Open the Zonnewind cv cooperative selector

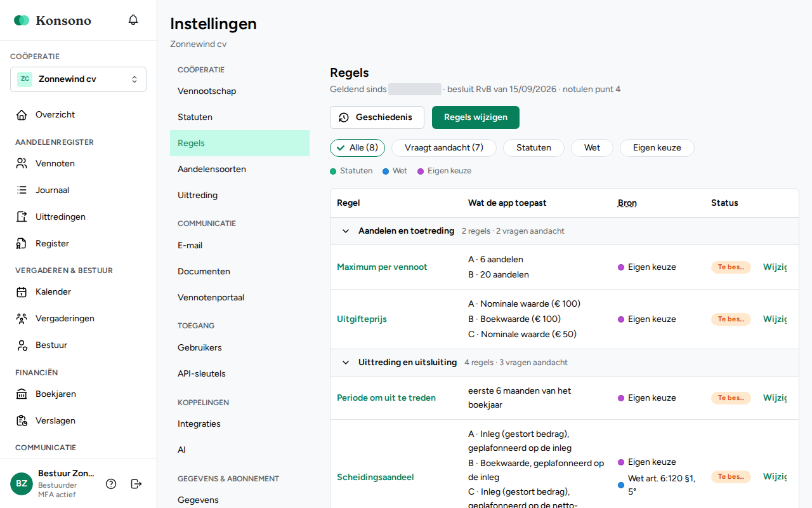[x=78, y=79]
